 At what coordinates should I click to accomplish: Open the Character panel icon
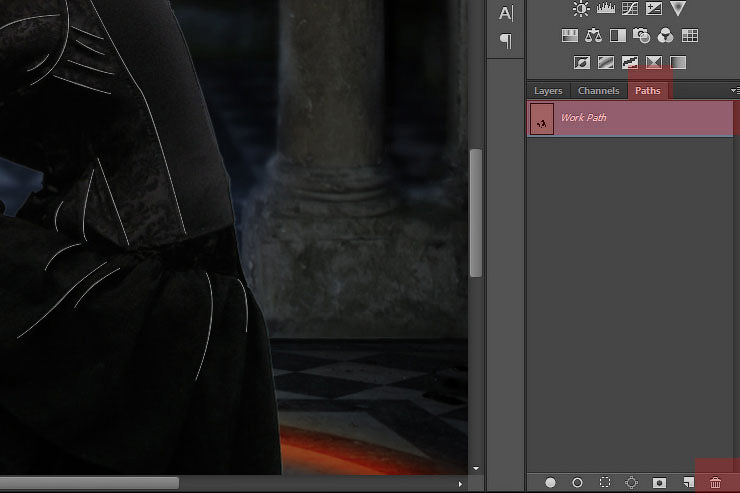point(506,13)
